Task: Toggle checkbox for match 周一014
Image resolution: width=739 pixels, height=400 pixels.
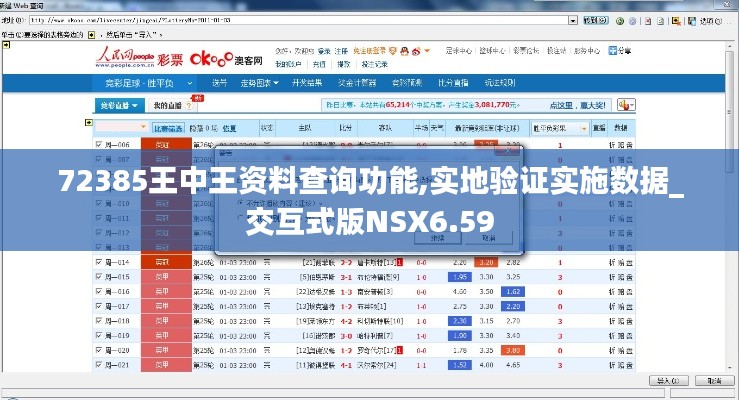Action: [99, 262]
